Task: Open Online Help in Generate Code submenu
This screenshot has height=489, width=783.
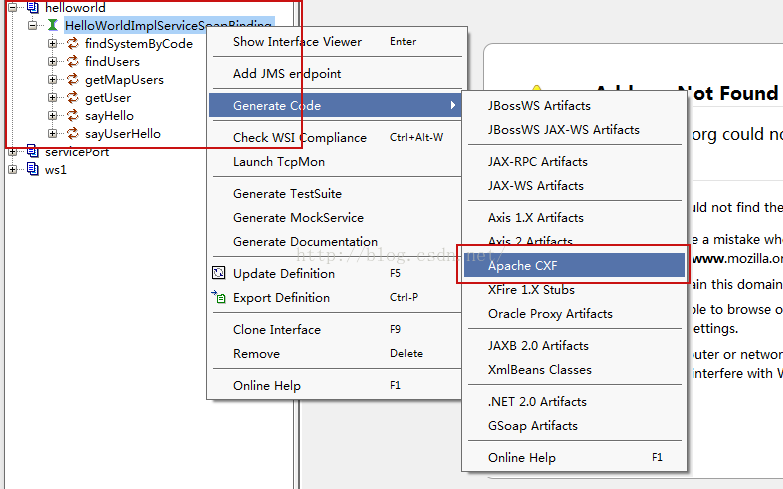Action: tap(574, 457)
